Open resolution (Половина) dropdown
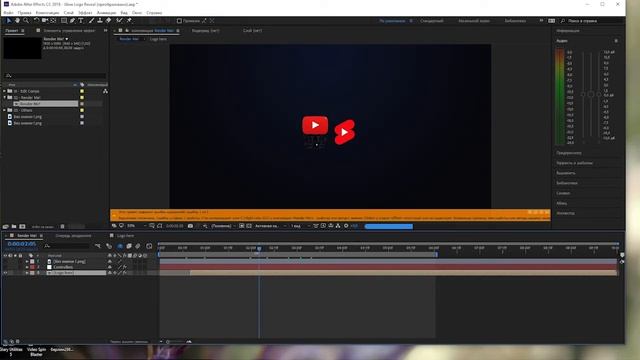This screenshot has width=640, height=360. click(x=223, y=226)
